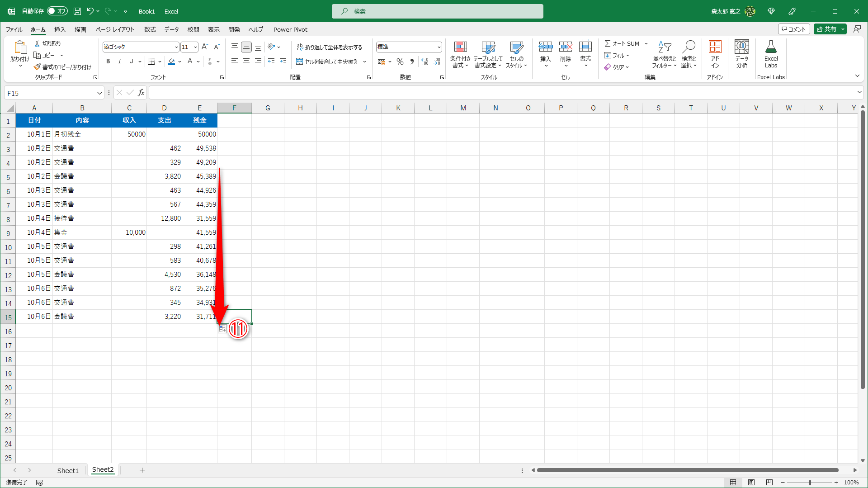This screenshot has height=488, width=868.
Task: Click the Save floppy disk icon
Action: [x=77, y=11]
